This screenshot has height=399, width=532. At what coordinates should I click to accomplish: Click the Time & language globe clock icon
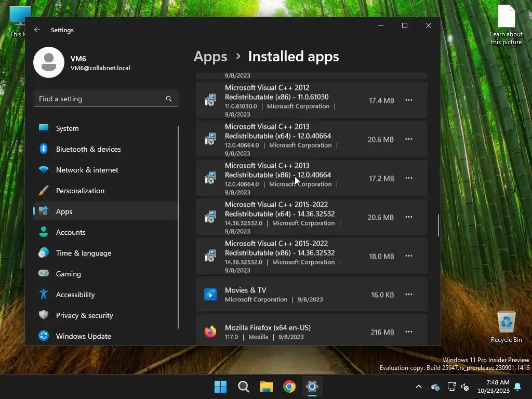(44, 253)
